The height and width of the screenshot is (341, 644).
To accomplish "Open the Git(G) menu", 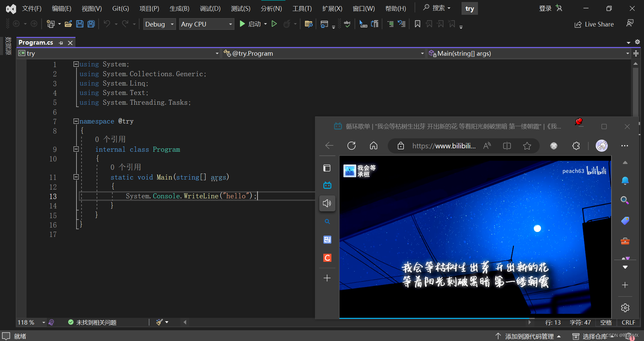I will (120, 8).
